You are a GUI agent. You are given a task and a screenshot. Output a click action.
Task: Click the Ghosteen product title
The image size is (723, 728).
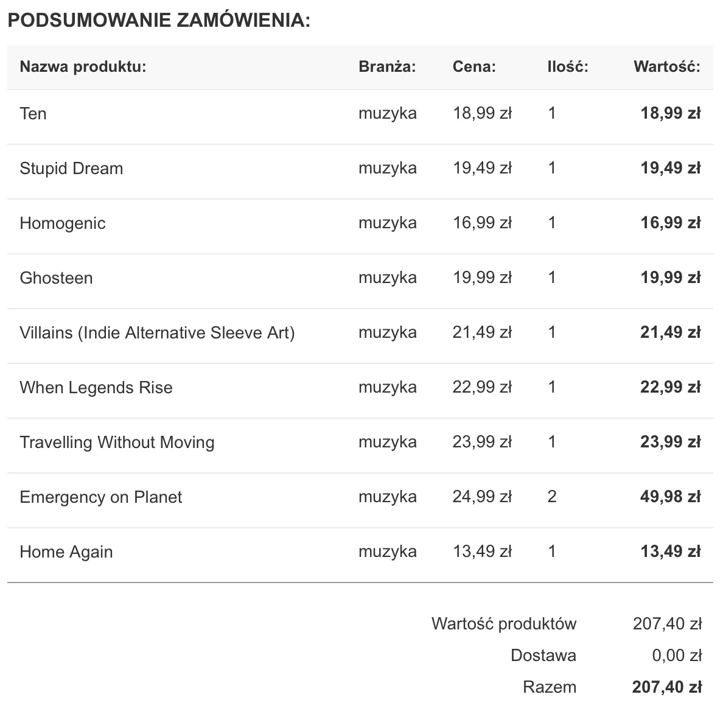(56, 278)
